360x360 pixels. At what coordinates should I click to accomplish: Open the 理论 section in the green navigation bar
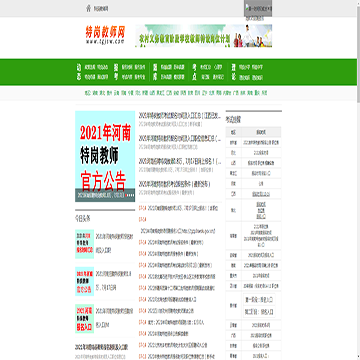233,72
